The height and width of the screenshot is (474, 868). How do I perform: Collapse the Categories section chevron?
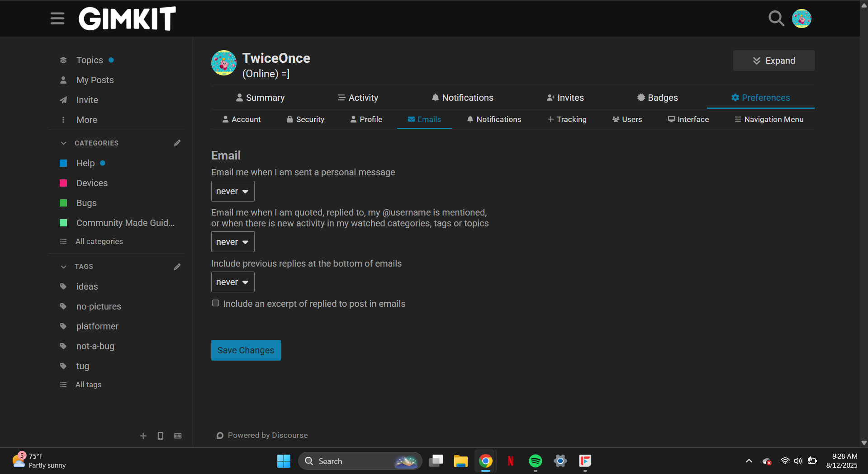coord(63,143)
